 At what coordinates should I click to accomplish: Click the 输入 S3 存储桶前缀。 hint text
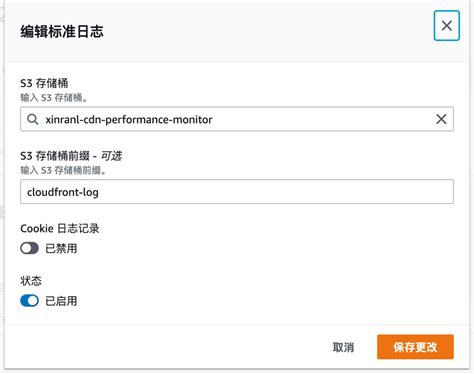[63, 170]
